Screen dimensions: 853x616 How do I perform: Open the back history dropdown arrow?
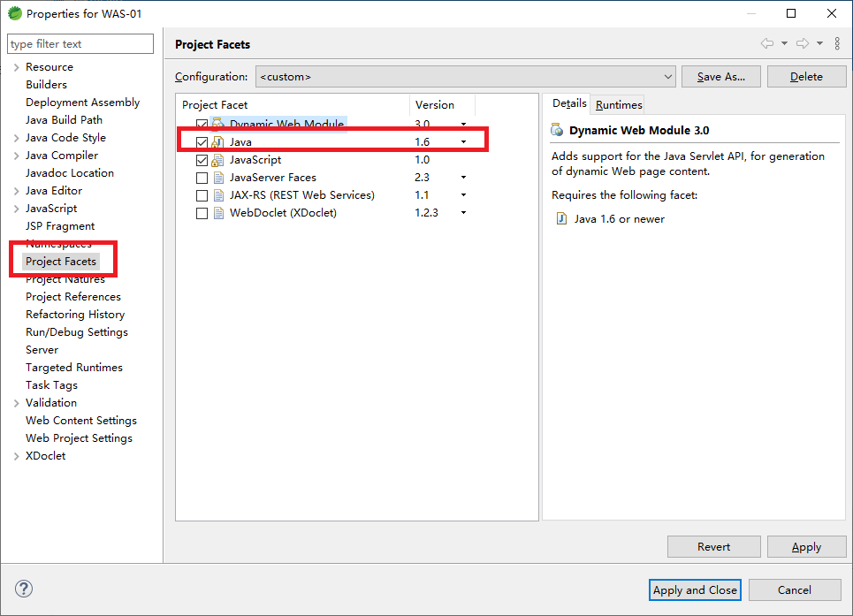coord(784,43)
